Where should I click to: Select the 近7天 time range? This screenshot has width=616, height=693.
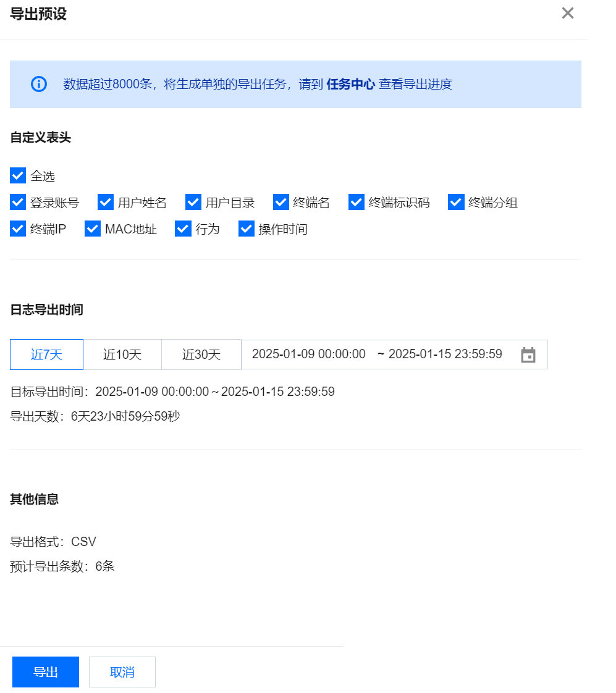tap(46, 355)
